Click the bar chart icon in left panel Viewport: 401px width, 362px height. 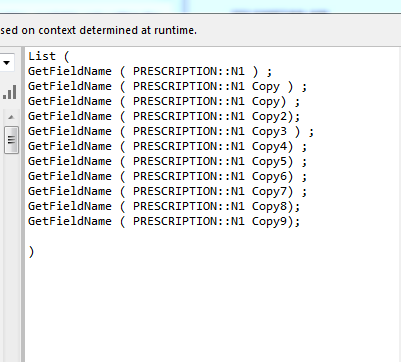[x=10, y=92]
